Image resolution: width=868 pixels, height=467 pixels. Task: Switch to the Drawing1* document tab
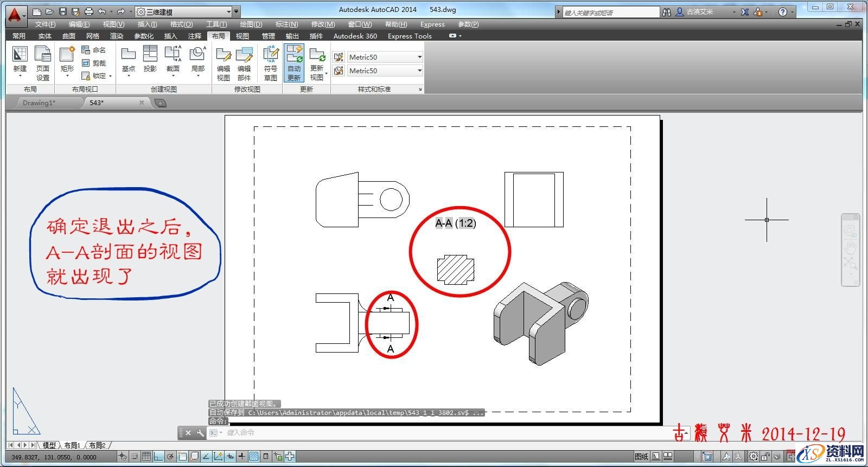(x=39, y=103)
